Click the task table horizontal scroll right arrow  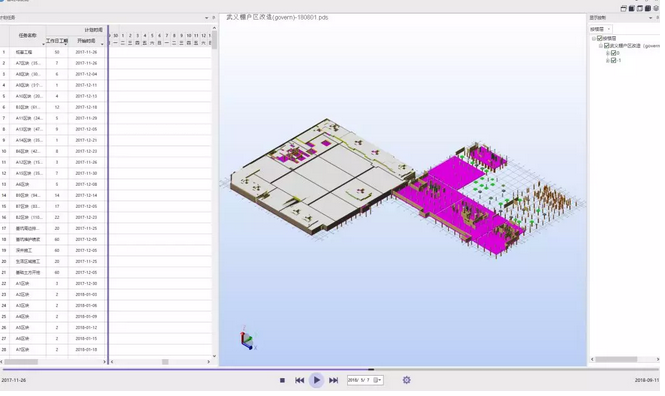click(104, 362)
